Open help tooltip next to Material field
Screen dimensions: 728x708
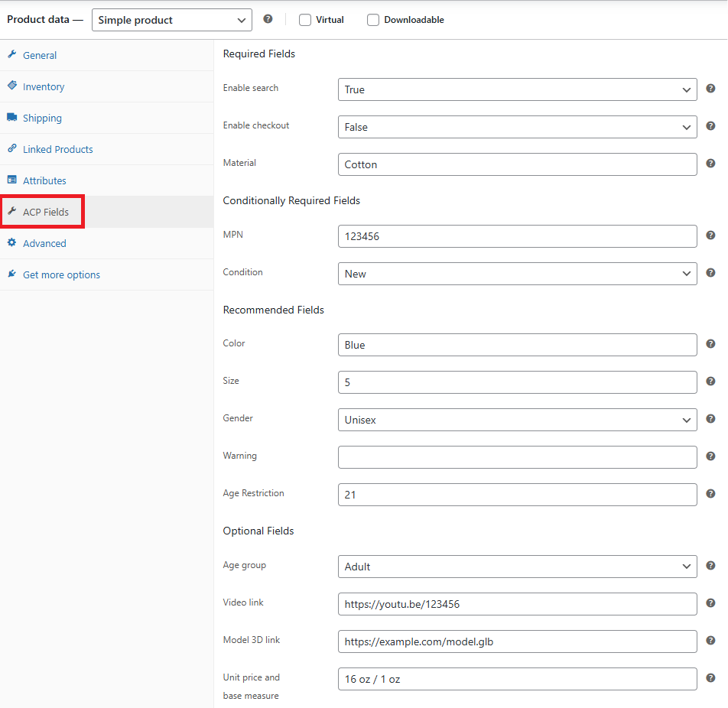pos(710,163)
